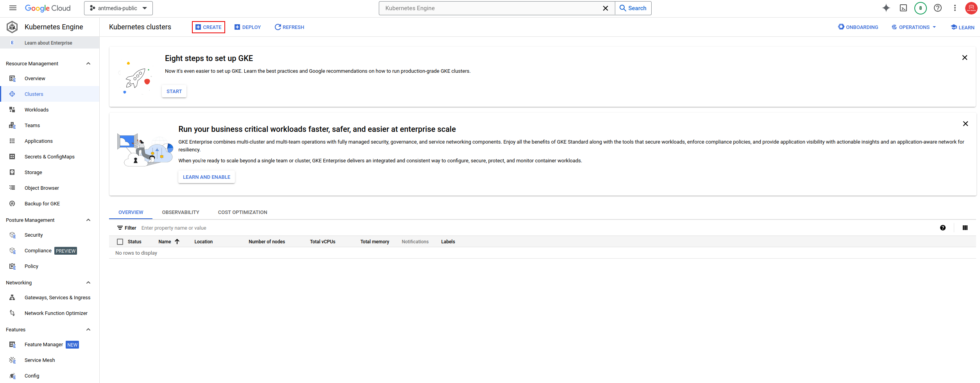Click the filter help icon
The width and height of the screenshot is (980, 383).
pyautogui.click(x=943, y=228)
